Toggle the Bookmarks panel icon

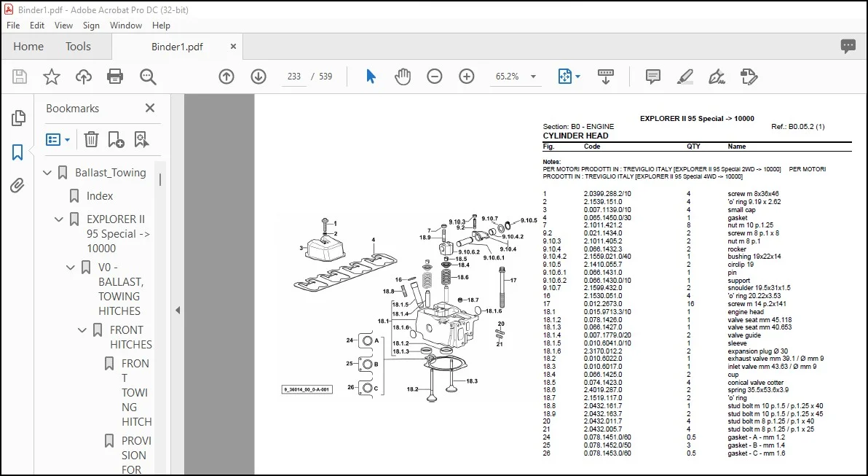point(17,152)
